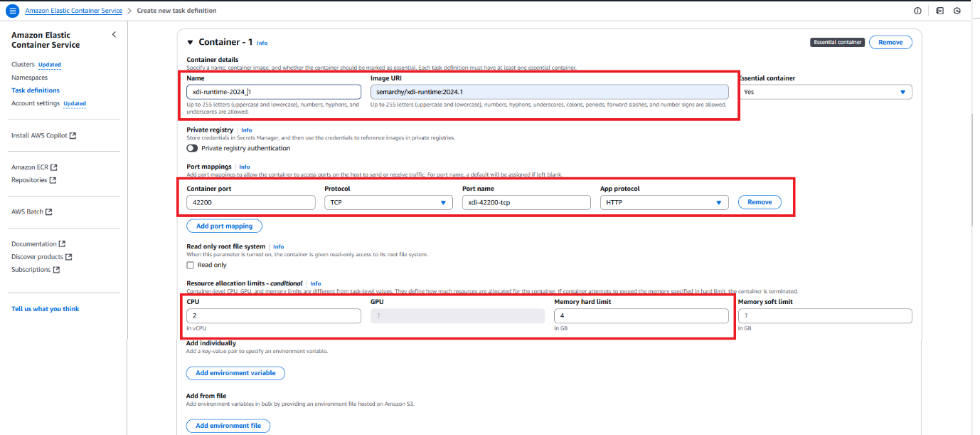Open the AWS Batch sidebar link
This screenshot has width=980, height=435.
tap(27, 211)
